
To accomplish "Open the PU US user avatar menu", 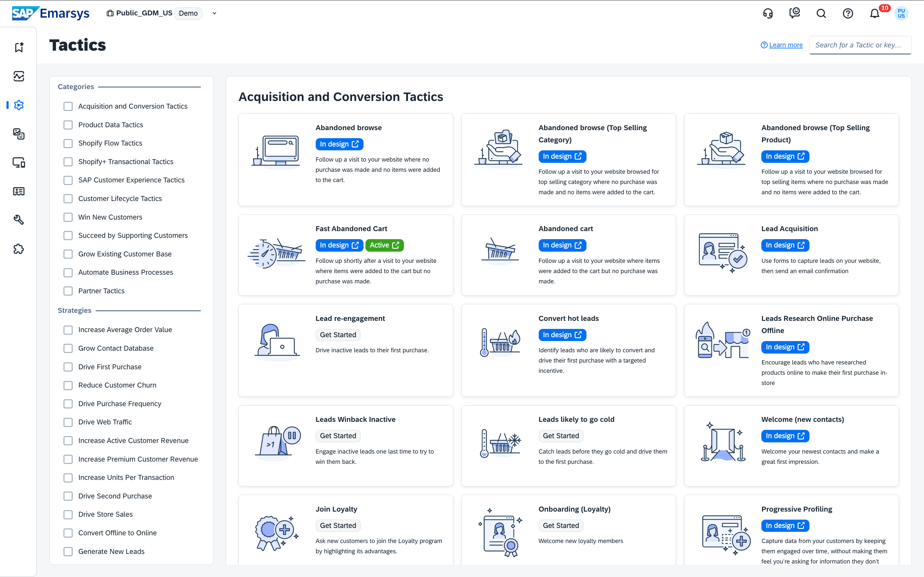I will coord(901,13).
